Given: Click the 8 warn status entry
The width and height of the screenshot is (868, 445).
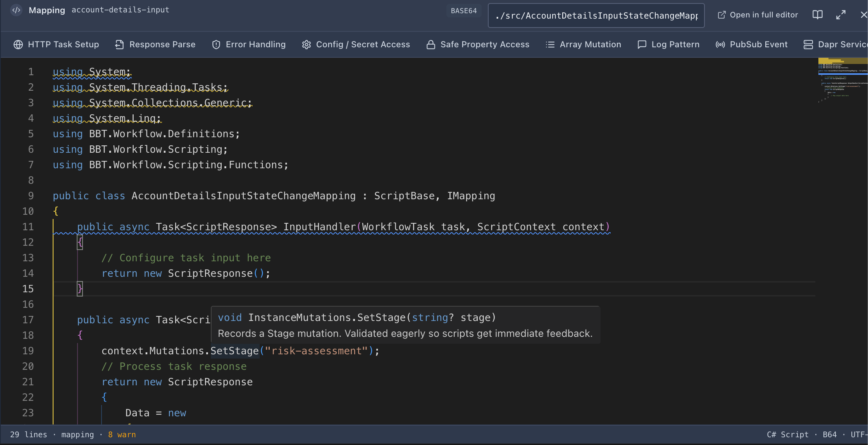Looking at the screenshot, I should (x=122, y=435).
